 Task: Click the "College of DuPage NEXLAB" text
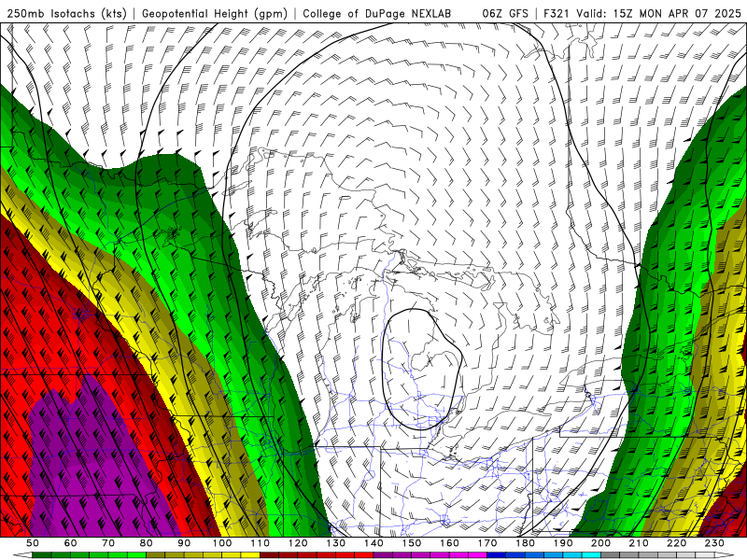pyautogui.click(x=377, y=13)
